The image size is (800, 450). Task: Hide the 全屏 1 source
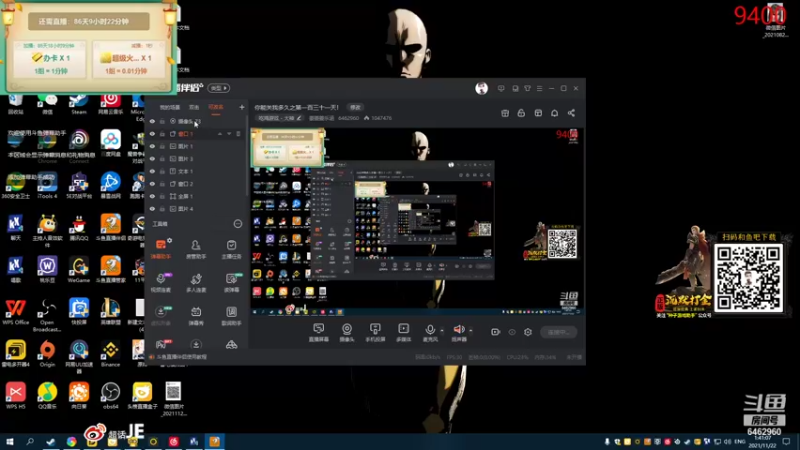[x=152, y=196]
